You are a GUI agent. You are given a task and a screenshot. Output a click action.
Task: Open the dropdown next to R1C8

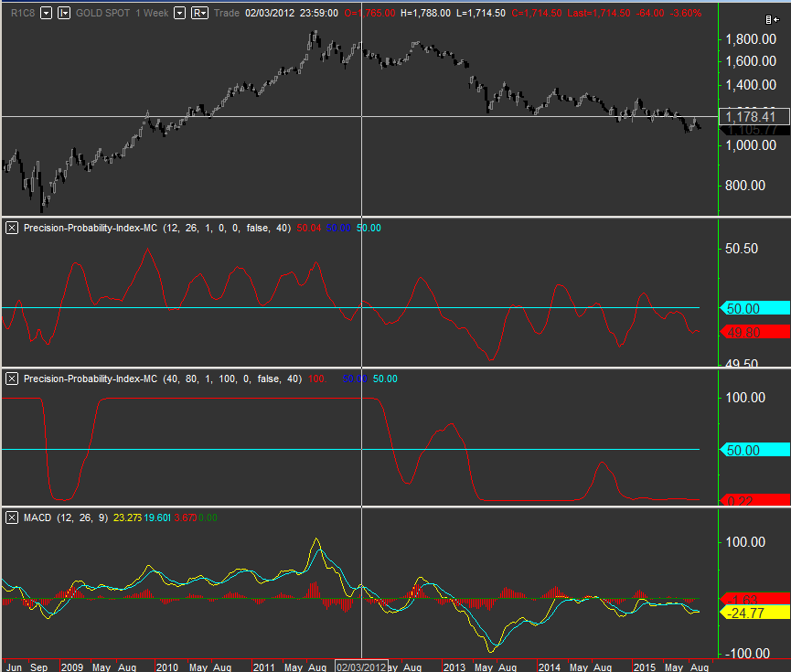(42, 13)
